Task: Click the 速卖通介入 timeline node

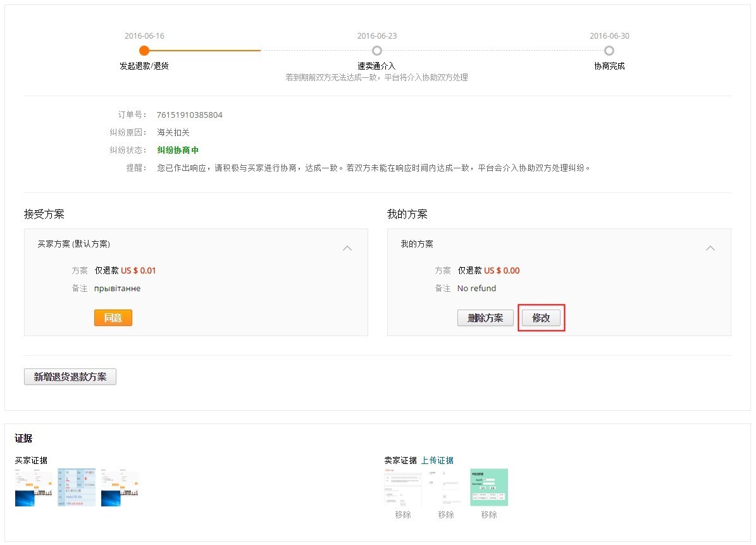Action: pos(377,50)
